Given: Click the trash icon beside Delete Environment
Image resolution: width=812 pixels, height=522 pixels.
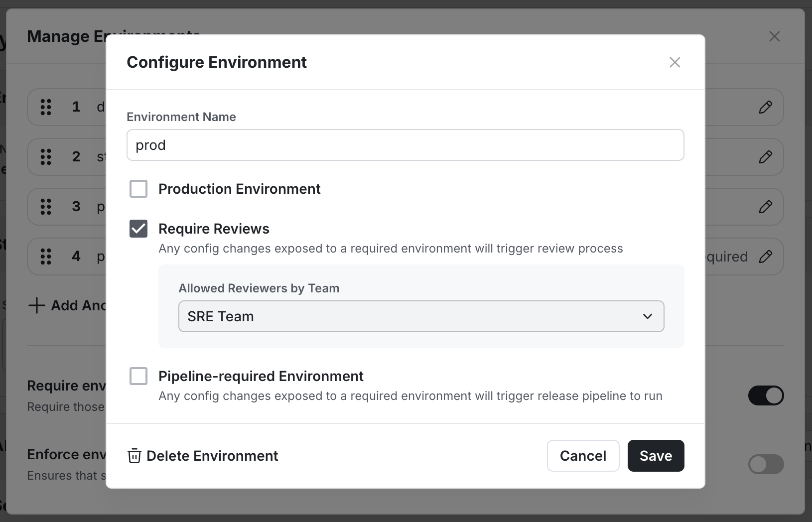Looking at the screenshot, I should click(x=134, y=456).
